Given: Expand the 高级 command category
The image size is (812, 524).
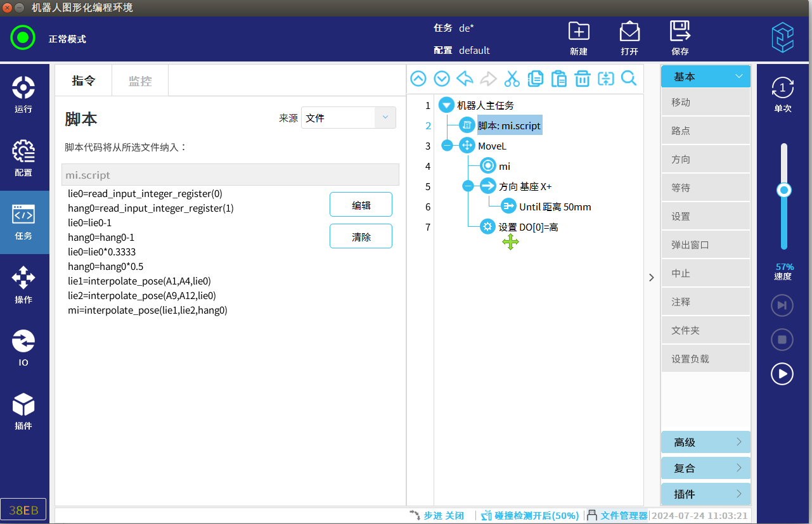Looking at the screenshot, I should pos(706,442).
